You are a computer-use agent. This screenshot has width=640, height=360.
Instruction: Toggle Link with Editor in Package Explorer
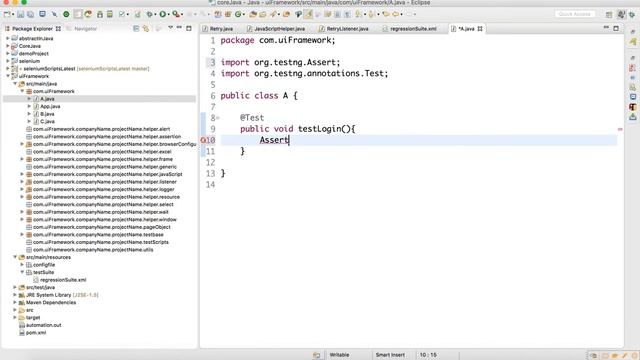tap(146, 29)
